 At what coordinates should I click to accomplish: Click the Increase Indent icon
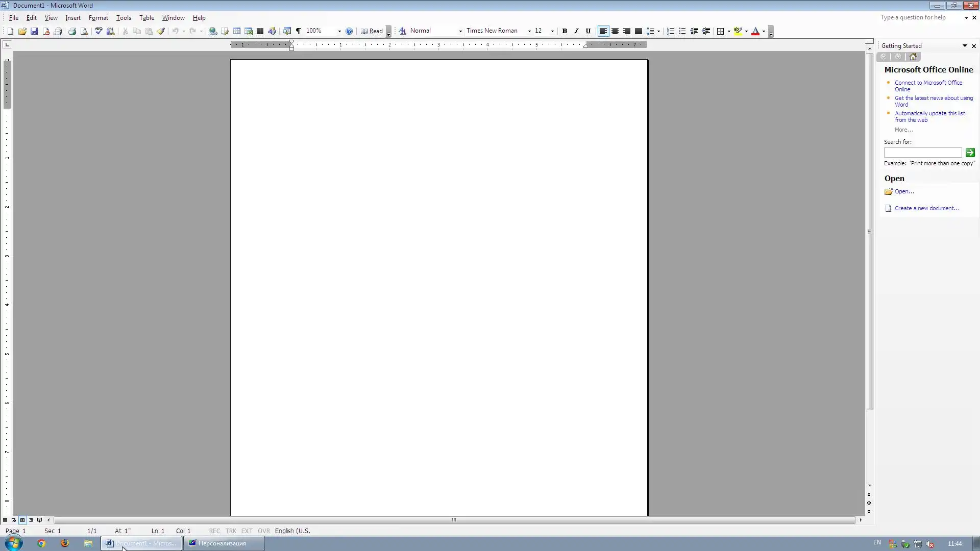click(x=706, y=31)
